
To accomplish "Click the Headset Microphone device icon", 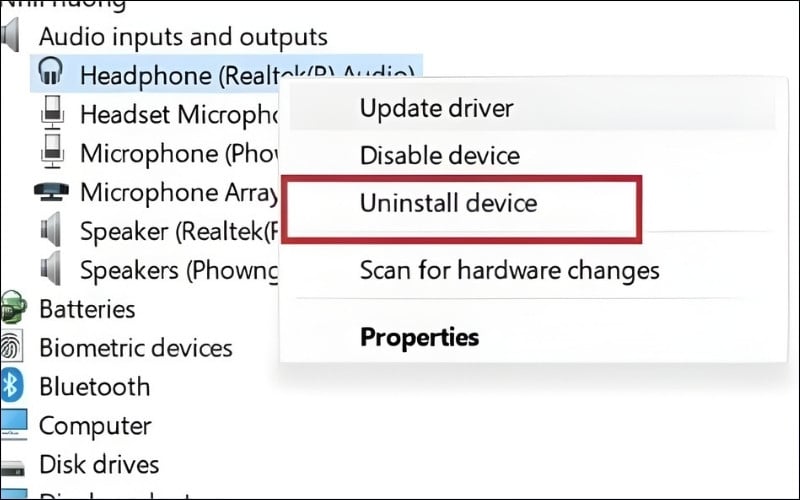I will (52, 113).
